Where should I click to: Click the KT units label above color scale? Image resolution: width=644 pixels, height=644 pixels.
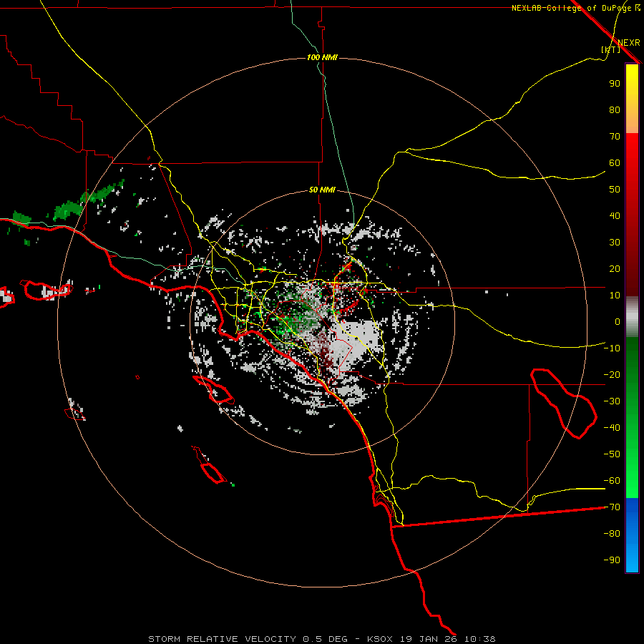(x=611, y=49)
